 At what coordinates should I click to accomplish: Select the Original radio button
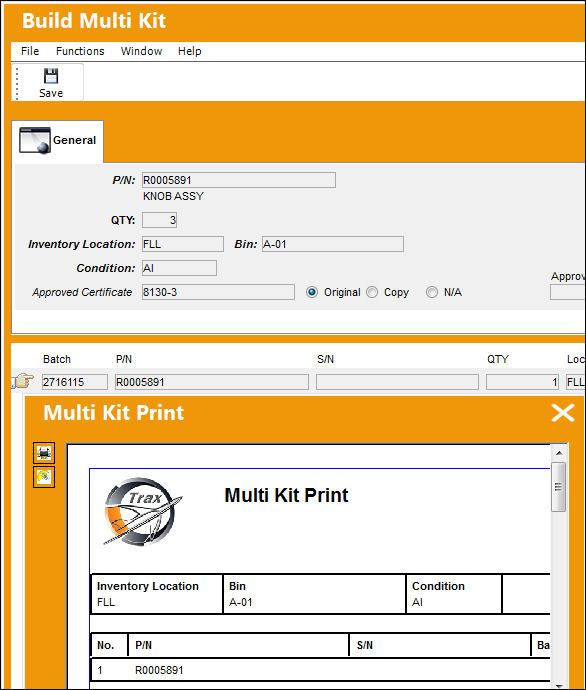pos(312,292)
